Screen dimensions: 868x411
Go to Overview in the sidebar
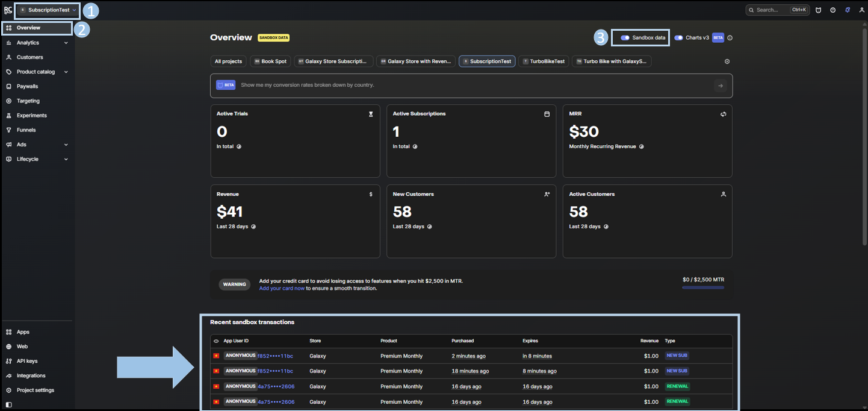[x=37, y=28]
